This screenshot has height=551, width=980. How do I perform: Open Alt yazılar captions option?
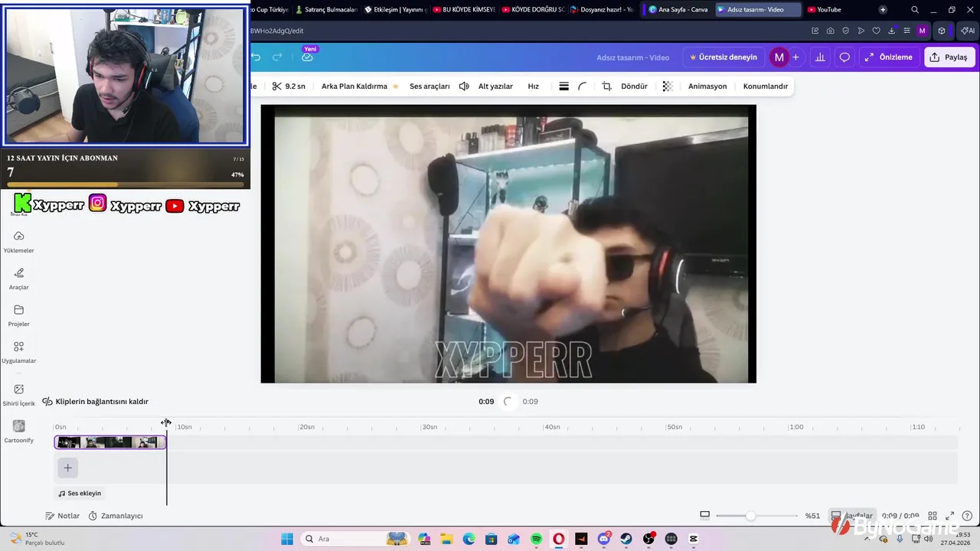click(x=495, y=86)
